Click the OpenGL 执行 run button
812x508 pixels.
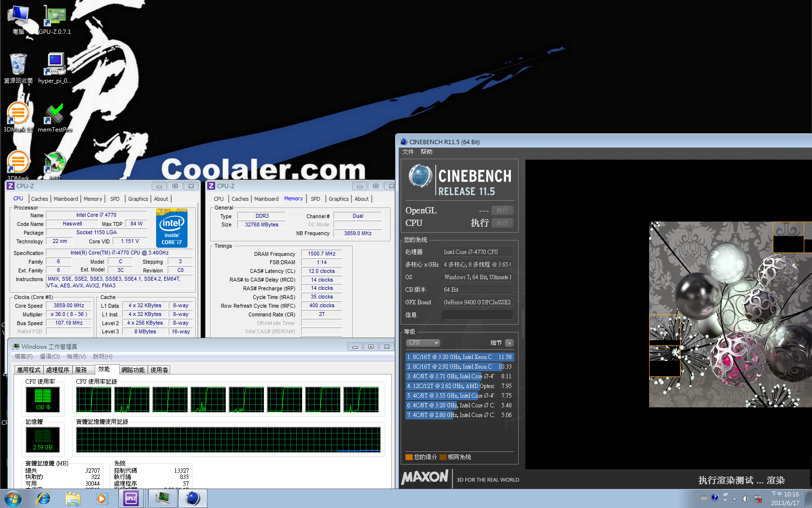[502, 210]
